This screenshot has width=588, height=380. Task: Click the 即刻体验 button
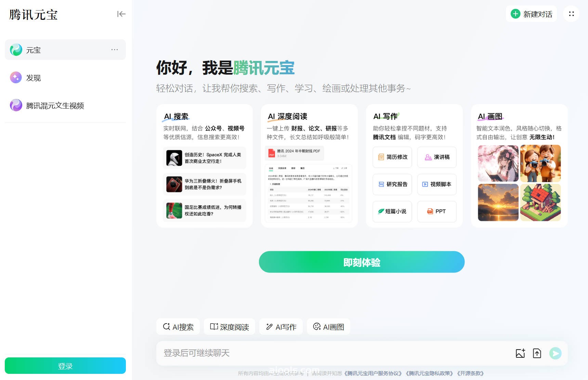click(362, 262)
